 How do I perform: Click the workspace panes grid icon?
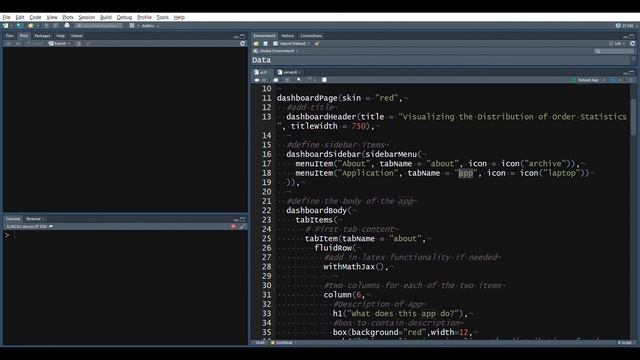(x=132, y=26)
